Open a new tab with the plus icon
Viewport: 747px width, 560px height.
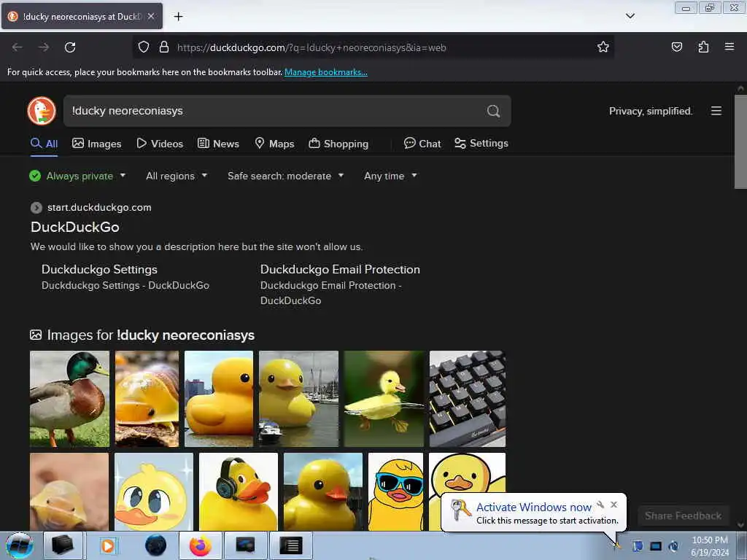pyautogui.click(x=178, y=17)
